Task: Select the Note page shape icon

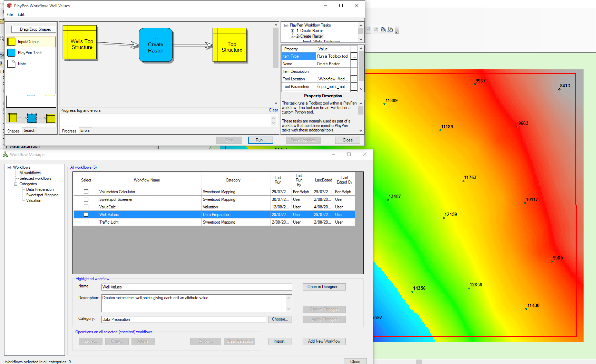Action: pyautogui.click(x=11, y=64)
